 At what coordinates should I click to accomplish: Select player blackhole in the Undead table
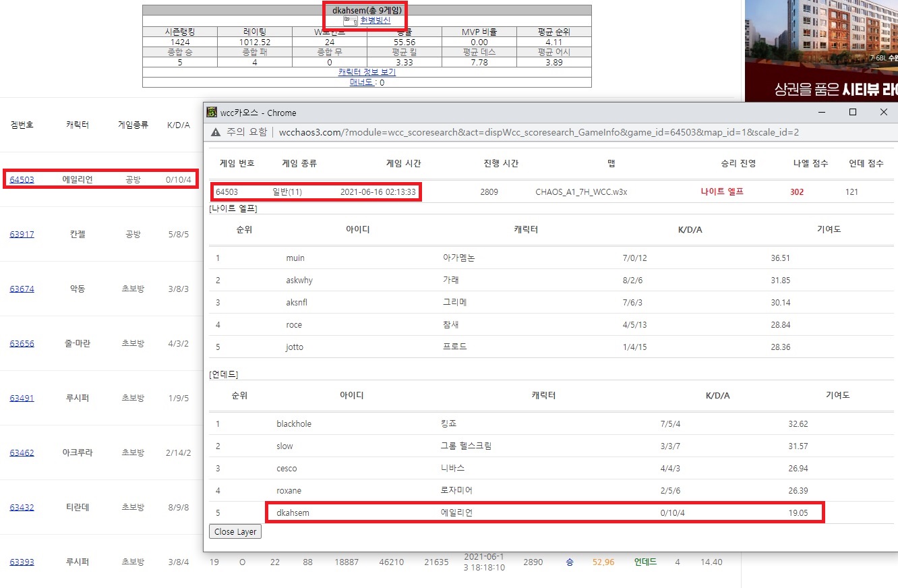[x=294, y=423]
